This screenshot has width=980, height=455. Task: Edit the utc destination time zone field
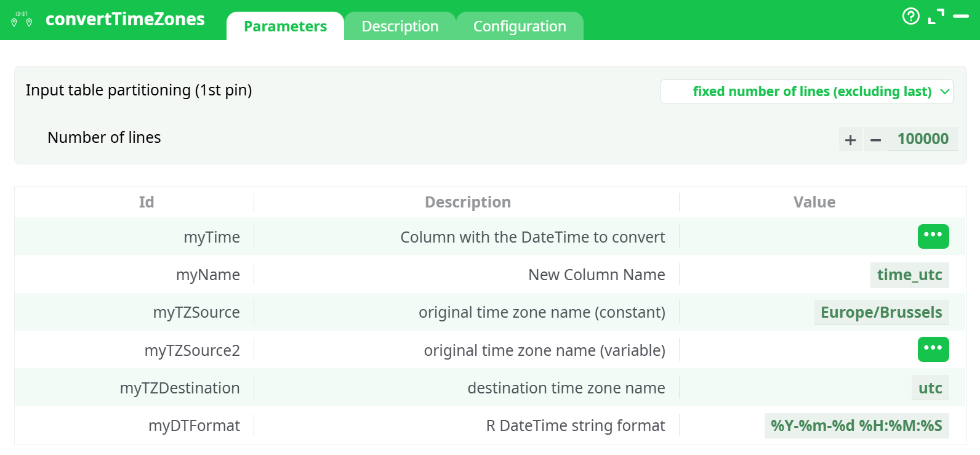point(930,389)
